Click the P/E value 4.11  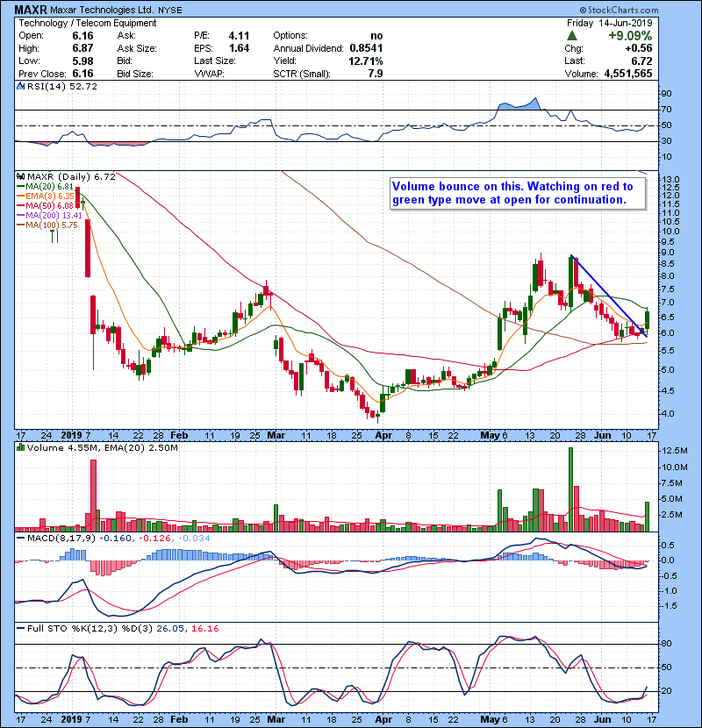click(x=239, y=36)
